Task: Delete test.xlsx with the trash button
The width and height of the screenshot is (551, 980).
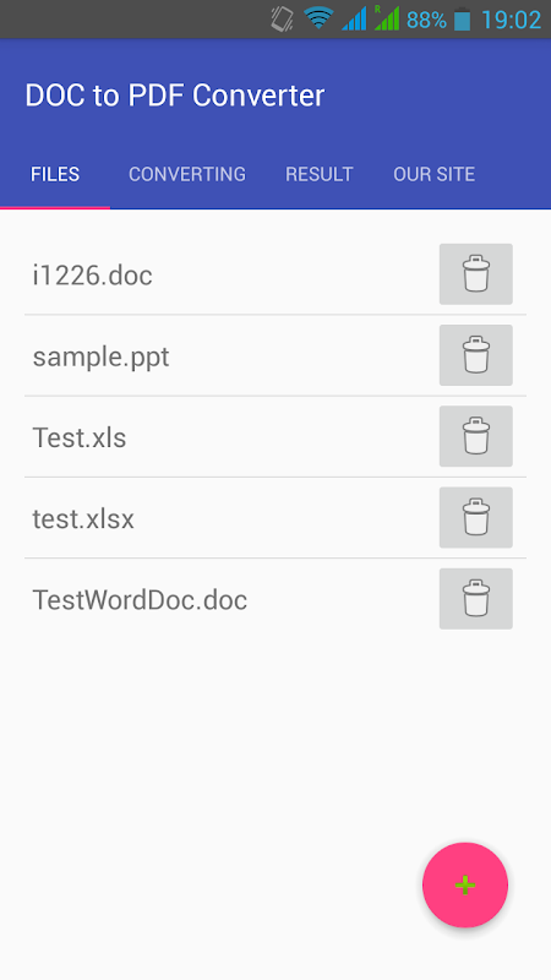Action: click(x=475, y=517)
